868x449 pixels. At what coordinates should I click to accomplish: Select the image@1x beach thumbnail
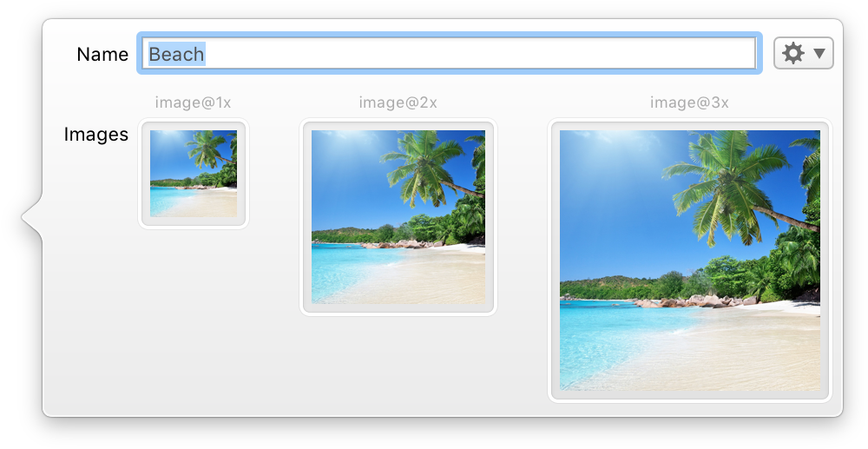coord(194,174)
